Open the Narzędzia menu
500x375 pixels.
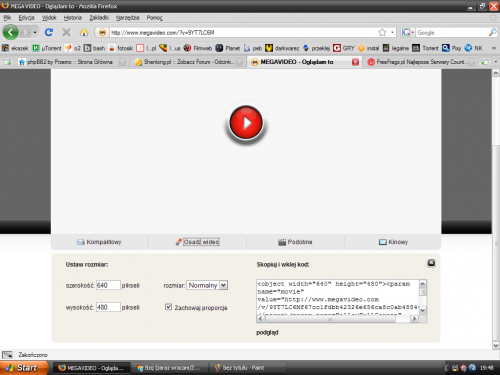127,18
